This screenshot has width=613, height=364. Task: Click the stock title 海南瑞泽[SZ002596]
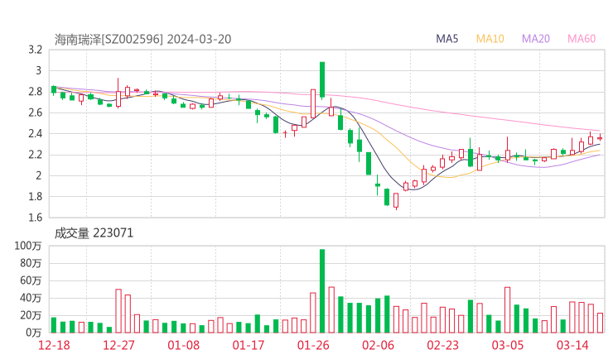click(x=109, y=38)
